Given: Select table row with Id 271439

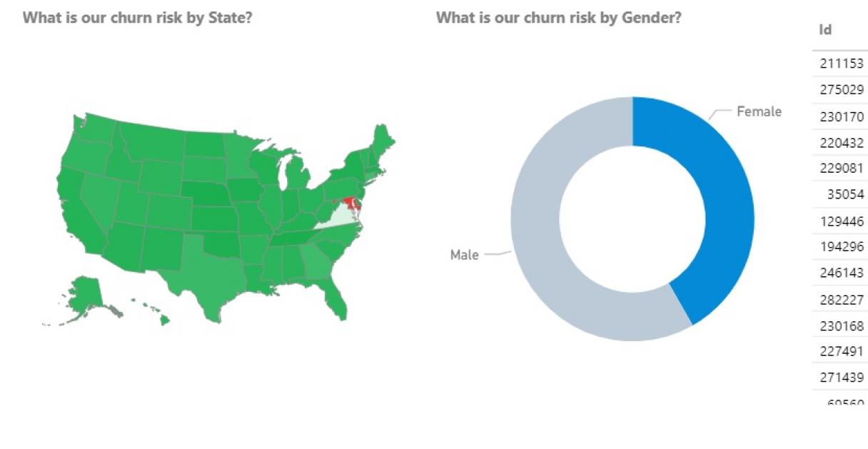Looking at the screenshot, I should pyautogui.click(x=840, y=377).
